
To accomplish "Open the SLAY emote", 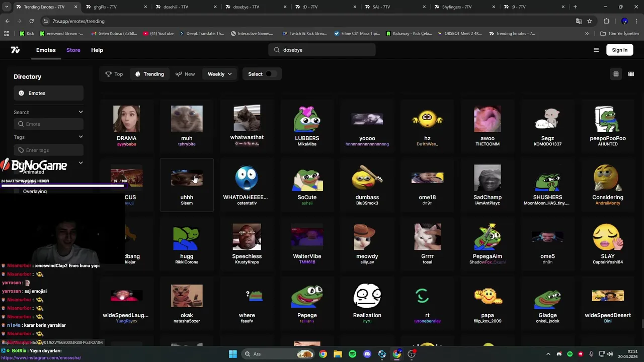I will (x=608, y=244).
